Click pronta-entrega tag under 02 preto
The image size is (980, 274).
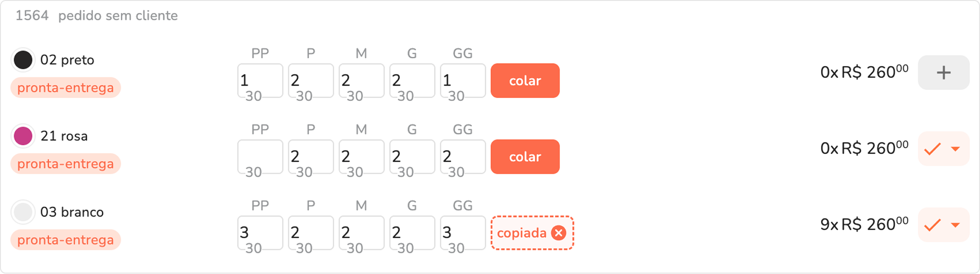[x=65, y=88]
